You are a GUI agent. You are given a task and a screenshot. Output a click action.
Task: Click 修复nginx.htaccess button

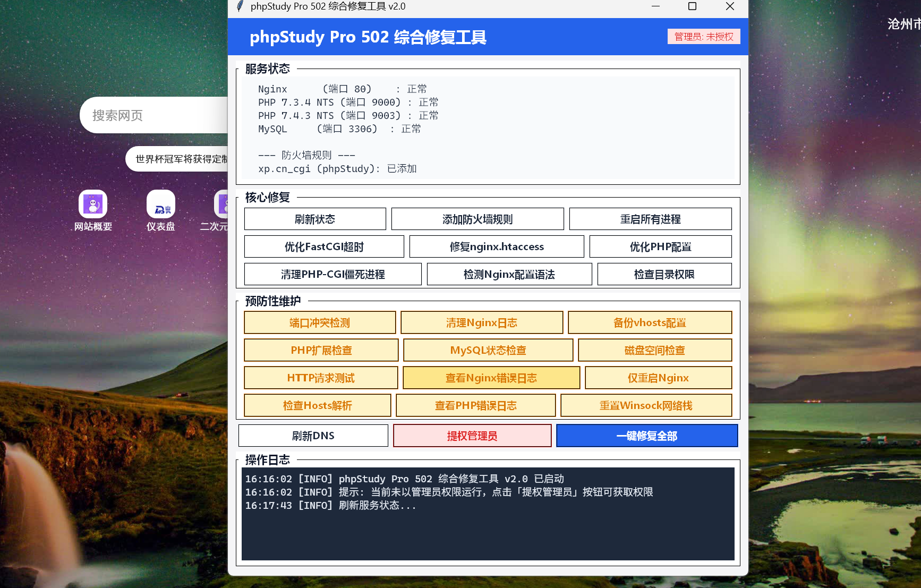pyautogui.click(x=497, y=246)
